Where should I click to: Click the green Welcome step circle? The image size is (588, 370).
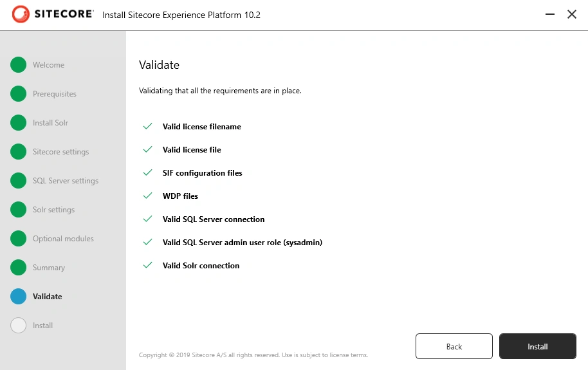pos(19,64)
